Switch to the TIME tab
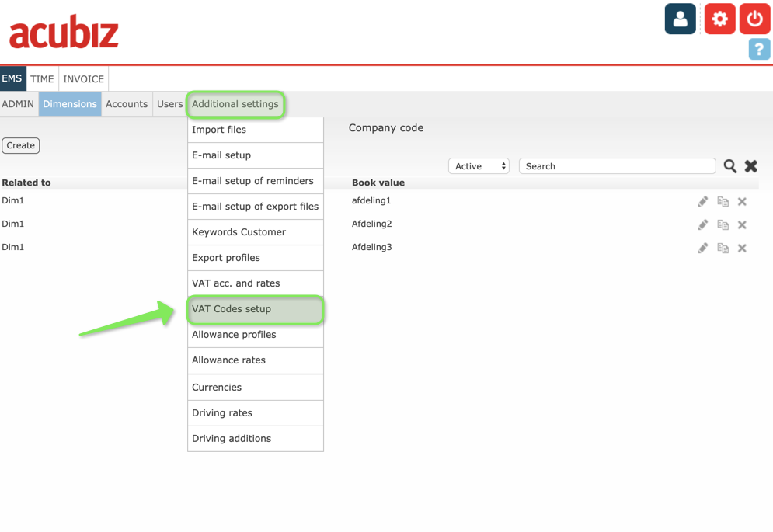Image resolution: width=773 pixels, height=532 pixels. [x=42, y=79]
